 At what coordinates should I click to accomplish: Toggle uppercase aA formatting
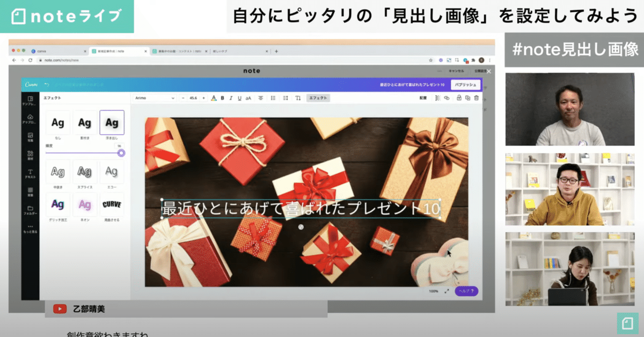(x=248, y=98)
